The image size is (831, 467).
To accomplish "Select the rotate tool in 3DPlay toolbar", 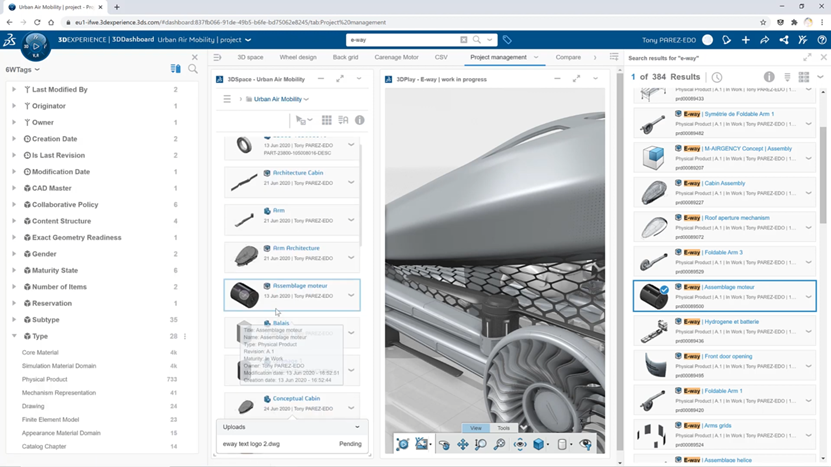I will 444,444.
